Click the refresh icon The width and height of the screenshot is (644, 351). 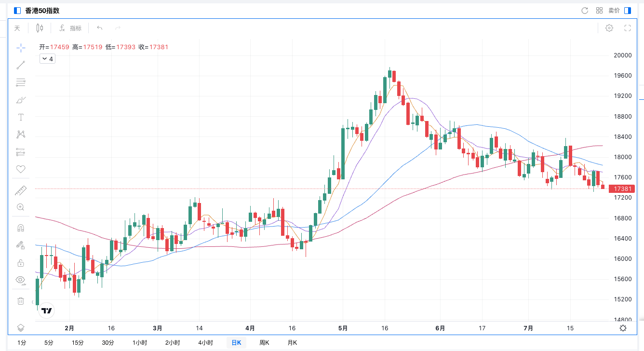(x=585, y=11)
